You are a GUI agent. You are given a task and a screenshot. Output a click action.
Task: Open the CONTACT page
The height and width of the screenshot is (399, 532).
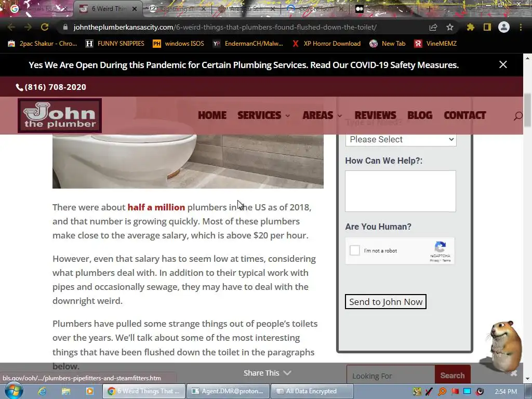tap(465, 115)
